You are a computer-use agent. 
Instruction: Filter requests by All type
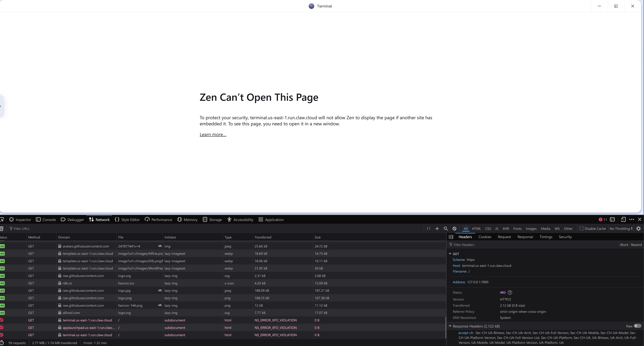click(466, 228)
